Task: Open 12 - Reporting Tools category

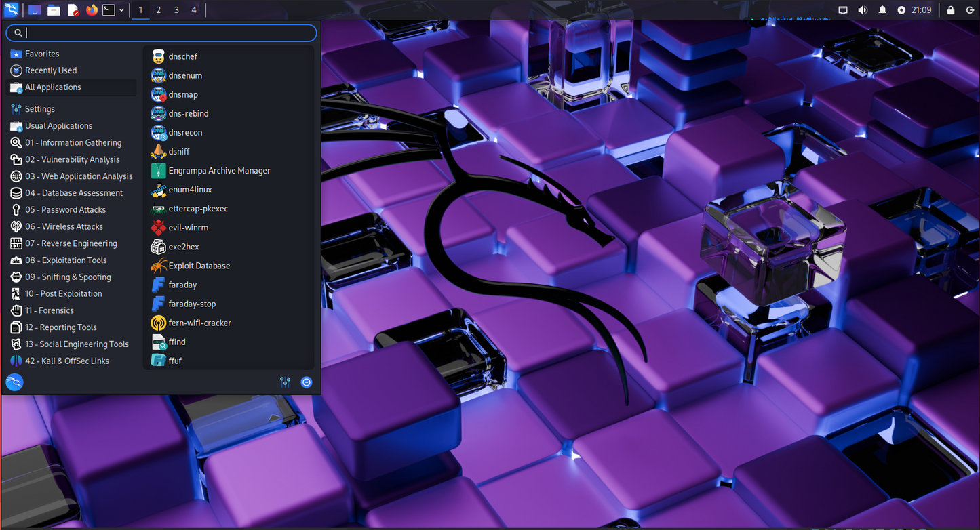Action: click(71, 327)
